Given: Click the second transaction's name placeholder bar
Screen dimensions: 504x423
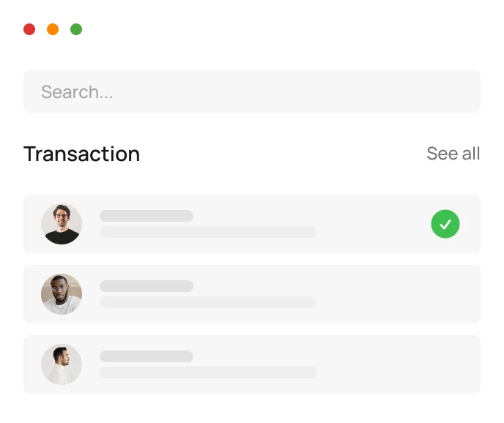Looking at the screenshot, I should [147, 286].
